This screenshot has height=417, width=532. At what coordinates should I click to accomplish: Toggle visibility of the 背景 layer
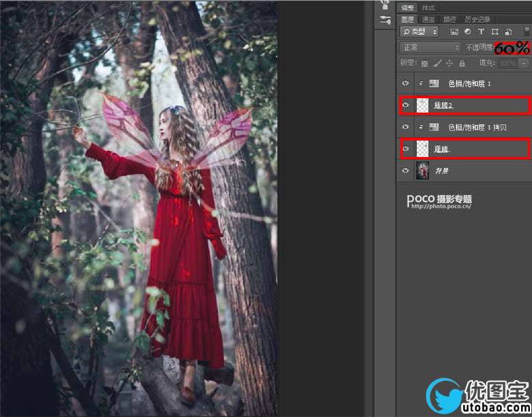pos(406,171)
